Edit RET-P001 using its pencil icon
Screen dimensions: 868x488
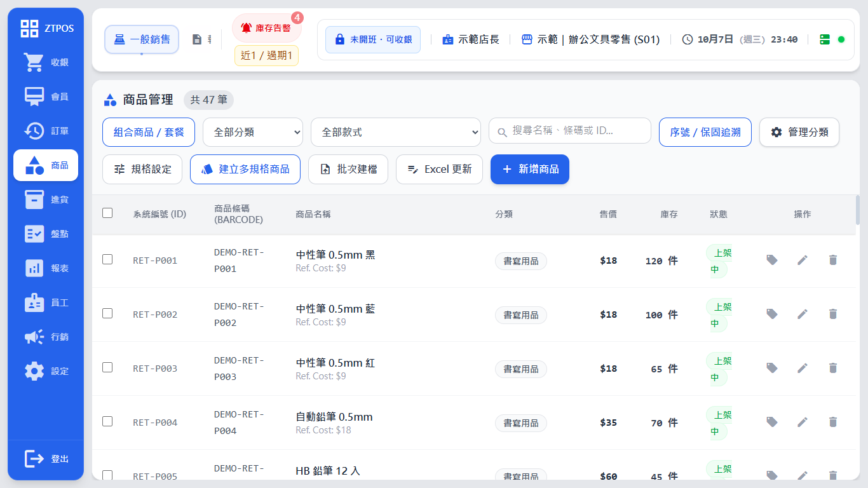tap(803, 260)
